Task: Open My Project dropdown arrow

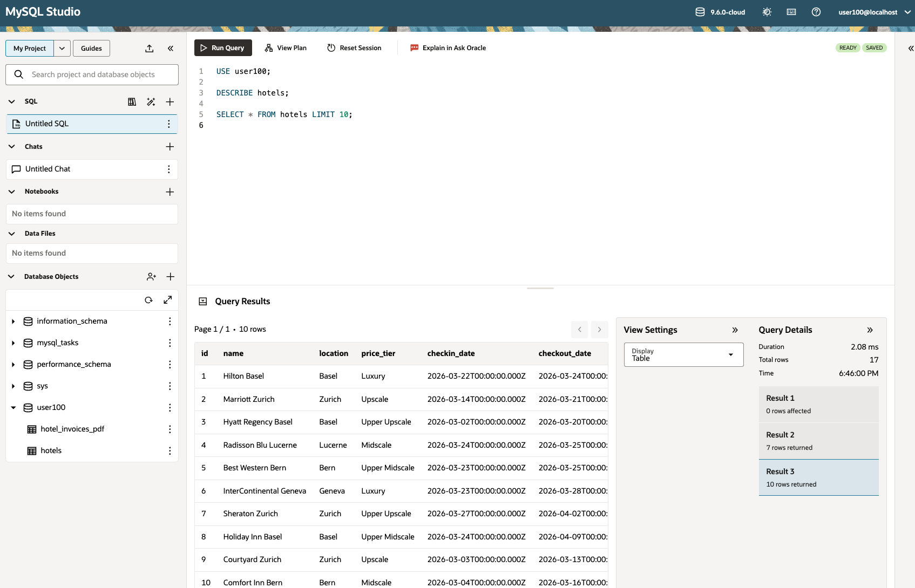Action: [62, 49]
